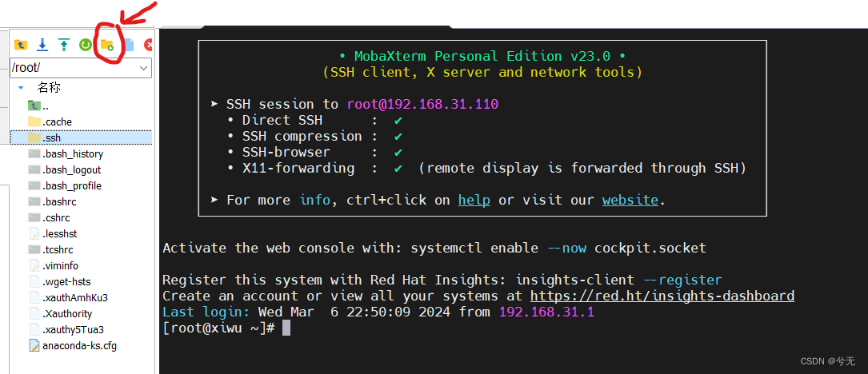
Task: Create a new file with blue page icon
Action: point(129,45)
